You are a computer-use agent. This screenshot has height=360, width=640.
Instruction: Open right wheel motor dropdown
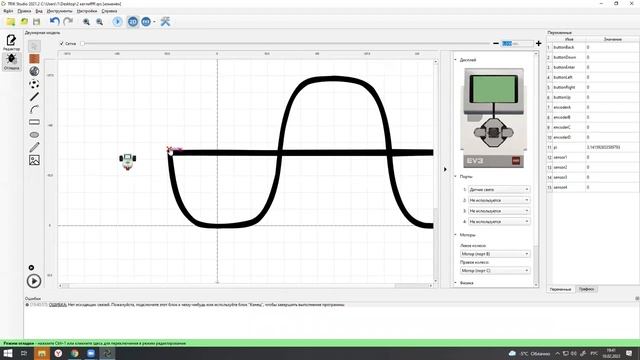[x=495, y=271]
